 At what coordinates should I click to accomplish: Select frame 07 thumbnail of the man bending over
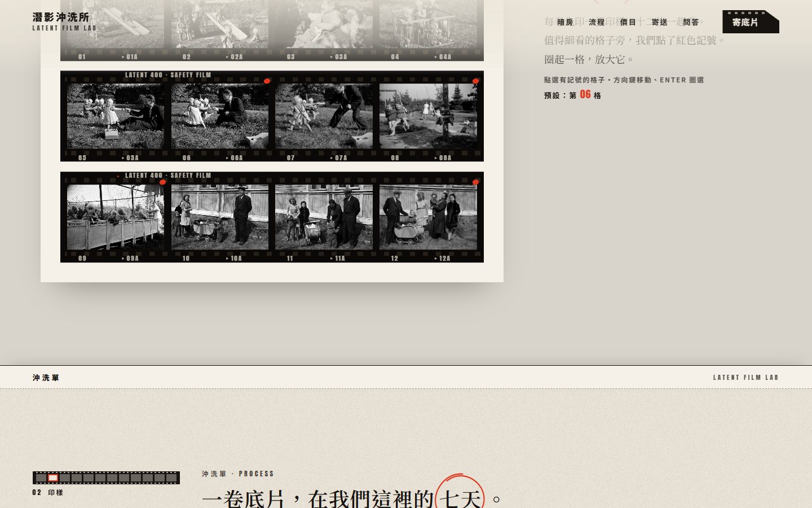[324, 116]
